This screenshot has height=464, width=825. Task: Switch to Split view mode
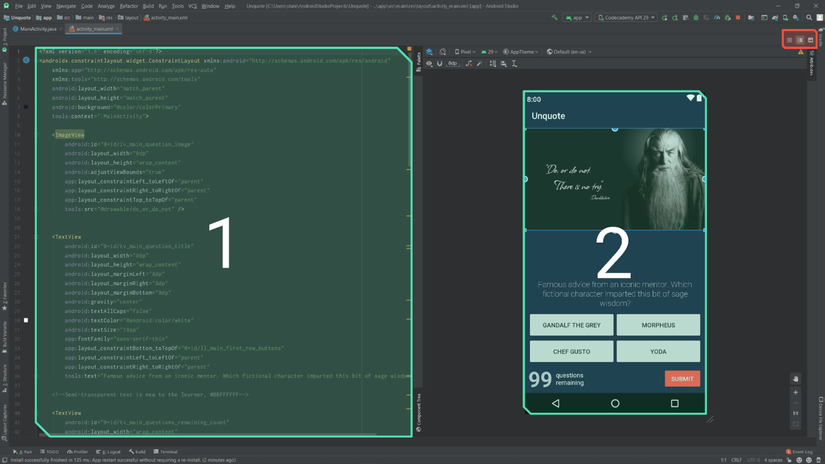point(800,40)
